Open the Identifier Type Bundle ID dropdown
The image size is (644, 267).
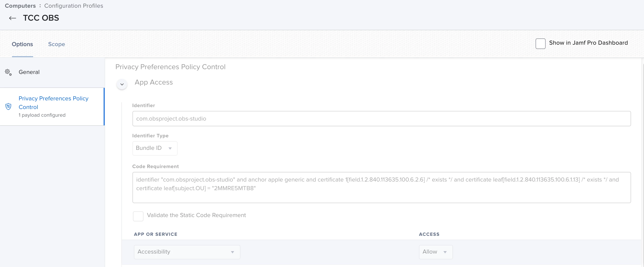pyautogui.click(x=155, y=148)
